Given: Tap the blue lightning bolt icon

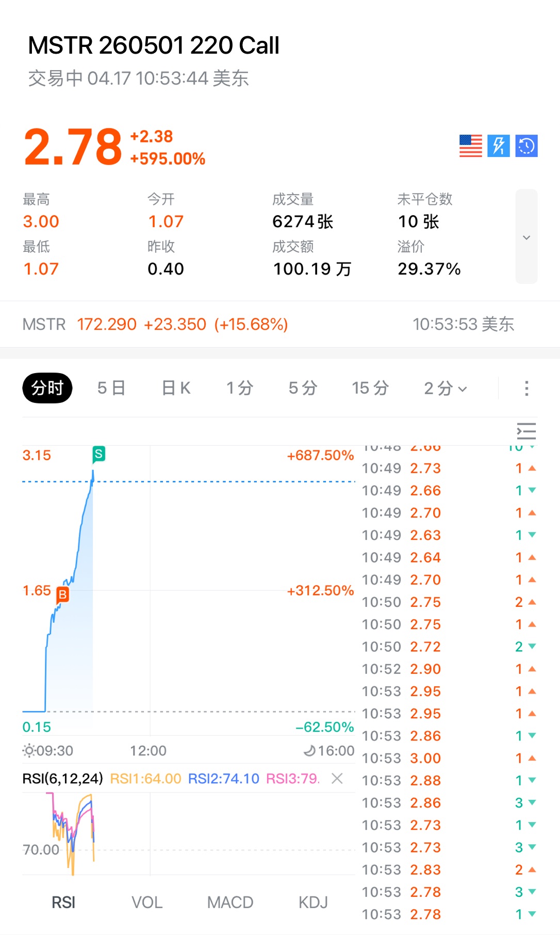Looking at the screenshot, I should [x=499, y=146].
